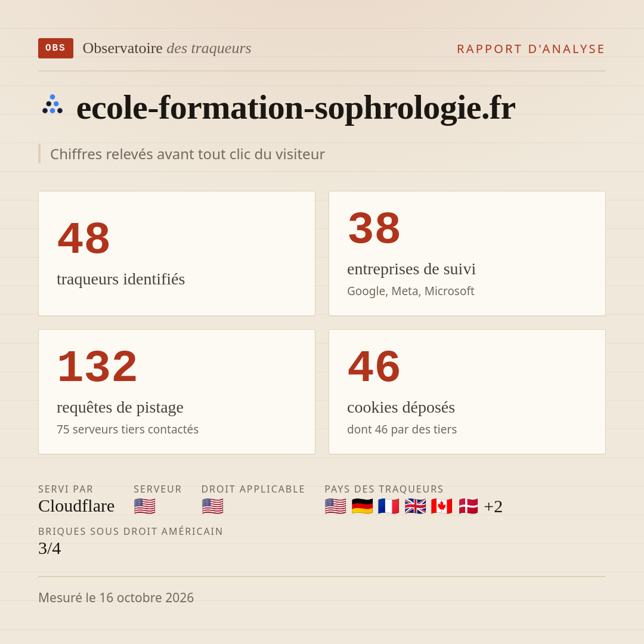This screenshot has height=644, width=644.
Task: Click dont 46 par des tiers text
Action: pos(402,429)
